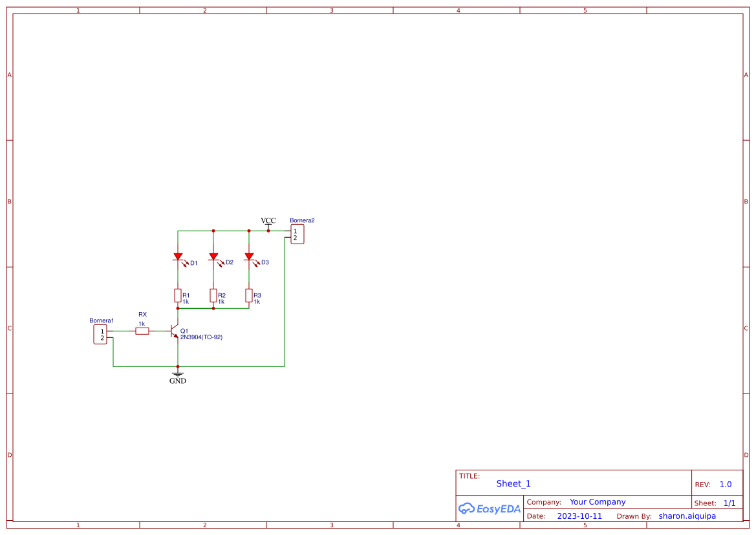Select the Bornera1 connector symbol

[100, 333]
